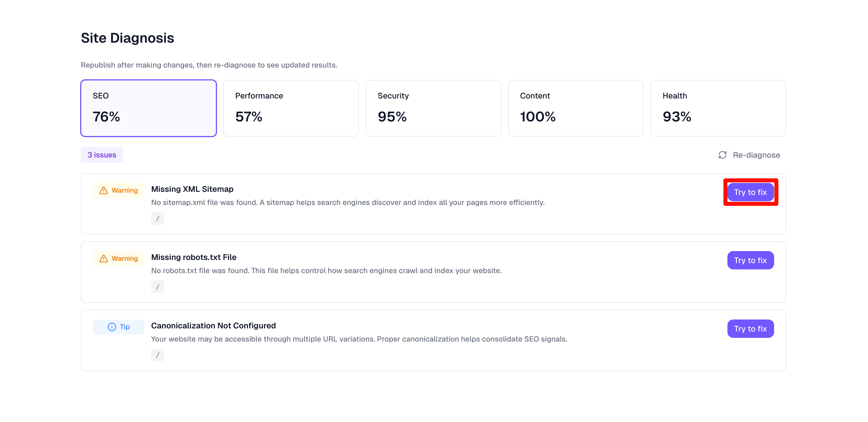Click the Re-diagnose refresh icon
868x422 pixels.
723,155
